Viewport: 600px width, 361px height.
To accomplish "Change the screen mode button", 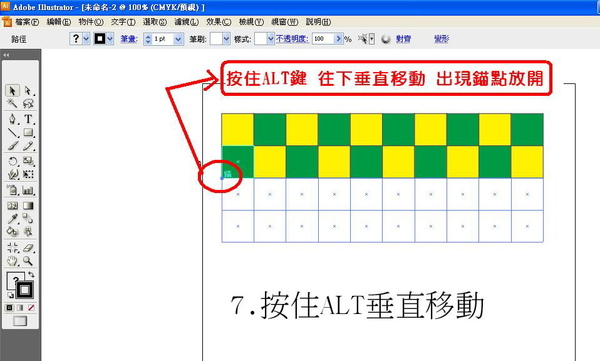I will [x=20, y=321].
